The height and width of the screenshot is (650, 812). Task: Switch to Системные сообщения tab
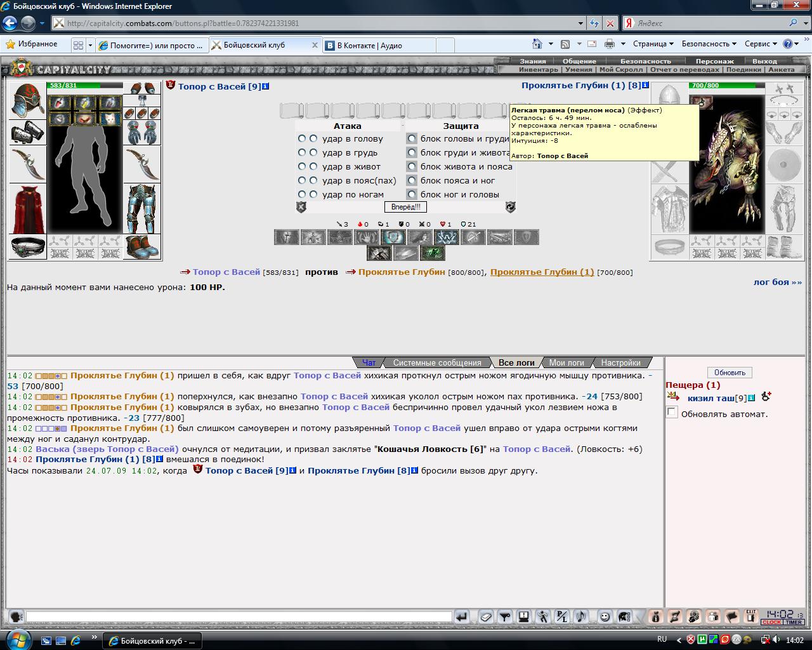(437, 362)
